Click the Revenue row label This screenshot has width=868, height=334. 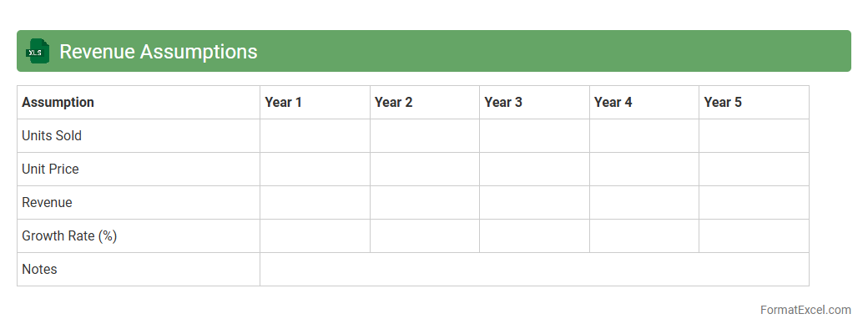click(x=47, y=202)
